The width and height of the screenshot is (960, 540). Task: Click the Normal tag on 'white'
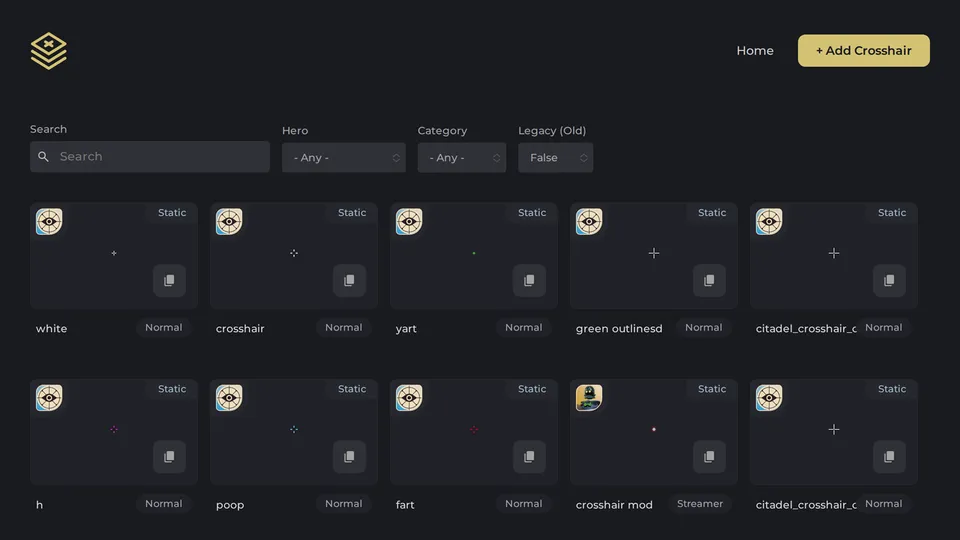(x=163, y=328)
